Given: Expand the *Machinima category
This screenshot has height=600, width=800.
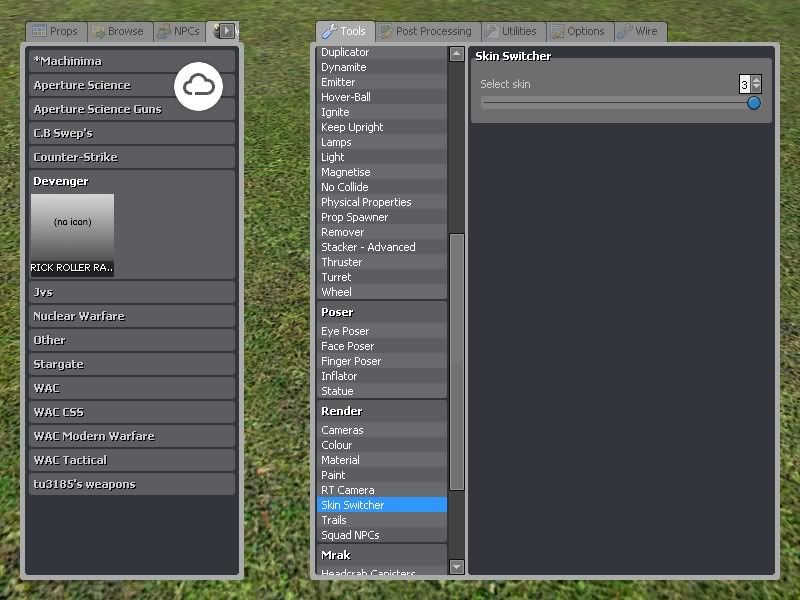Looking at the screenshot, I should (x=132, y=61).
